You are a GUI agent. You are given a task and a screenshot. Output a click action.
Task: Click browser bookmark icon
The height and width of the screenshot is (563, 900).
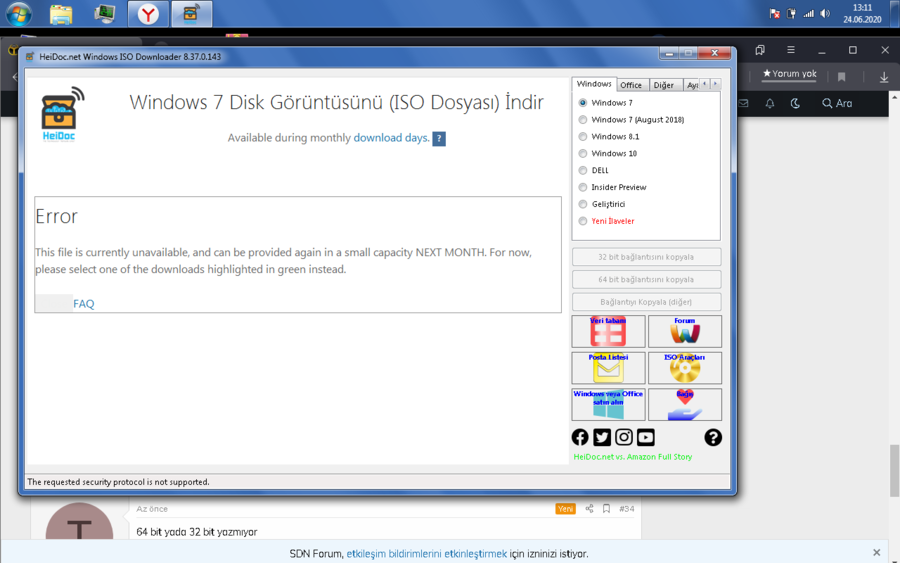(x=841, y=77)
